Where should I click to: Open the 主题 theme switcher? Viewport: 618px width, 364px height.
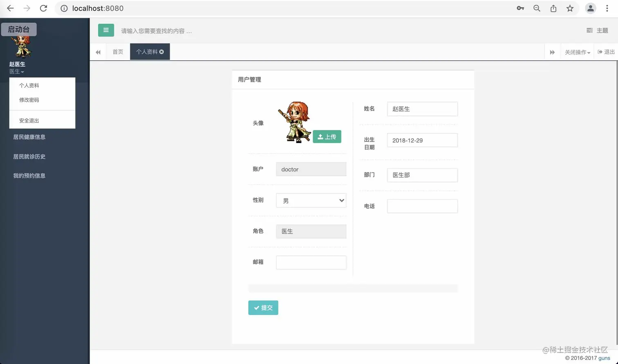point(597,31)
